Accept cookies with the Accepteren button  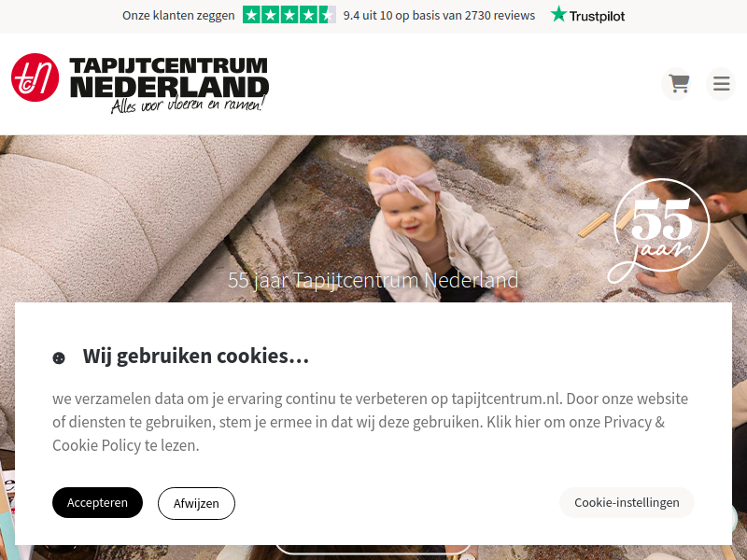97,502
